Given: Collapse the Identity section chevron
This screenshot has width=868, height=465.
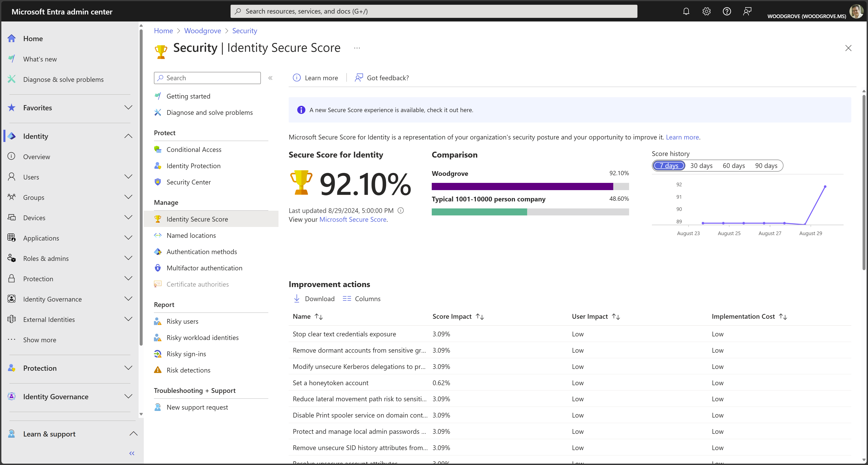Looking at the screenshot, I should 128,136.
